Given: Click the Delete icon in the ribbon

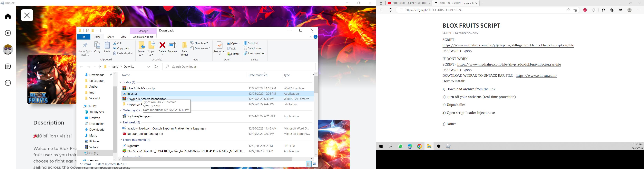Looking at the screenshot, I should (162, 46).
